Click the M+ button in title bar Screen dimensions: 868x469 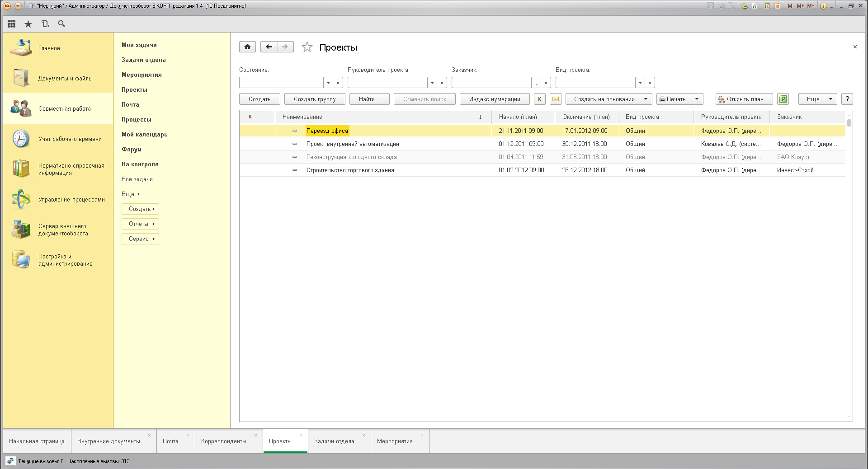point(800,6)
